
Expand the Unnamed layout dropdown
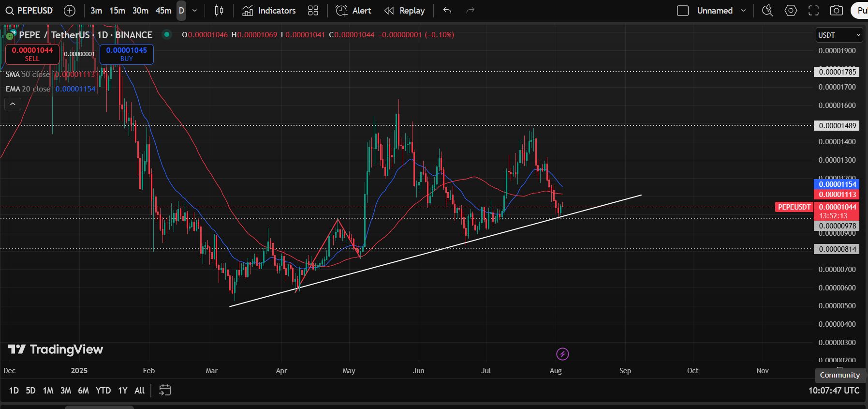(744, 11)
